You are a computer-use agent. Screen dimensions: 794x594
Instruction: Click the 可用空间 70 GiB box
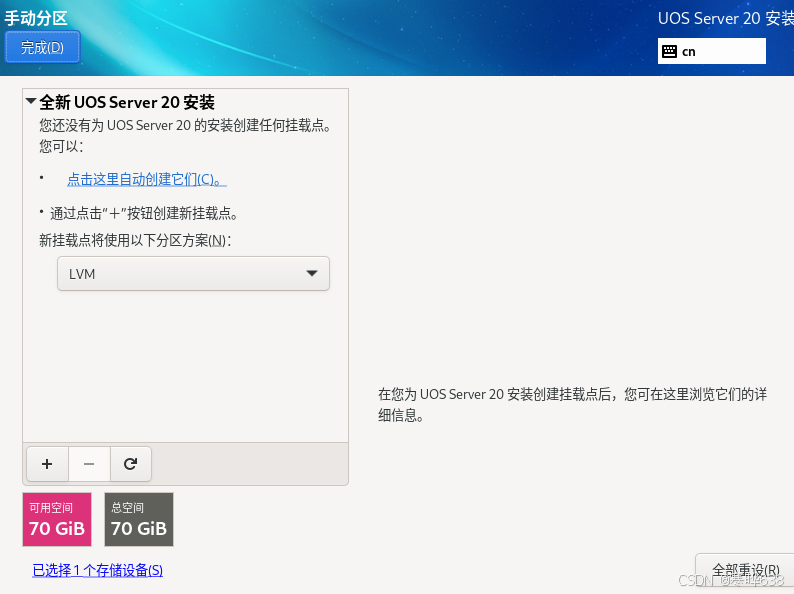(x=57, y=520)
